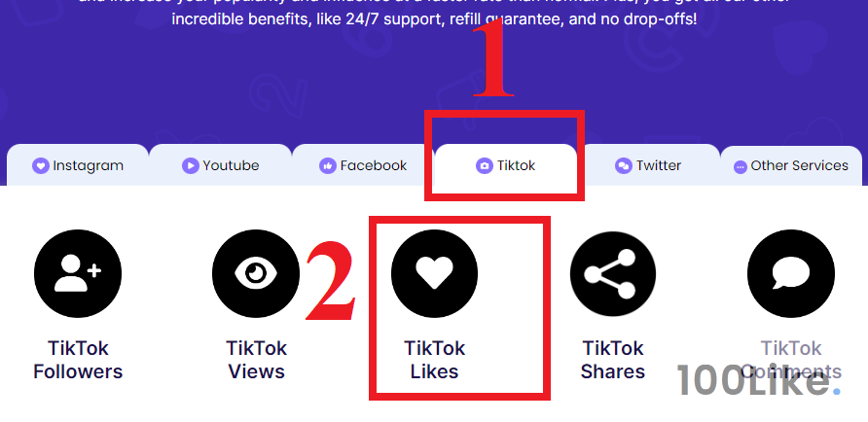Open the TikTok Followers text link
This screenshot has width=868, height=422.
click(x=78, y=360)
